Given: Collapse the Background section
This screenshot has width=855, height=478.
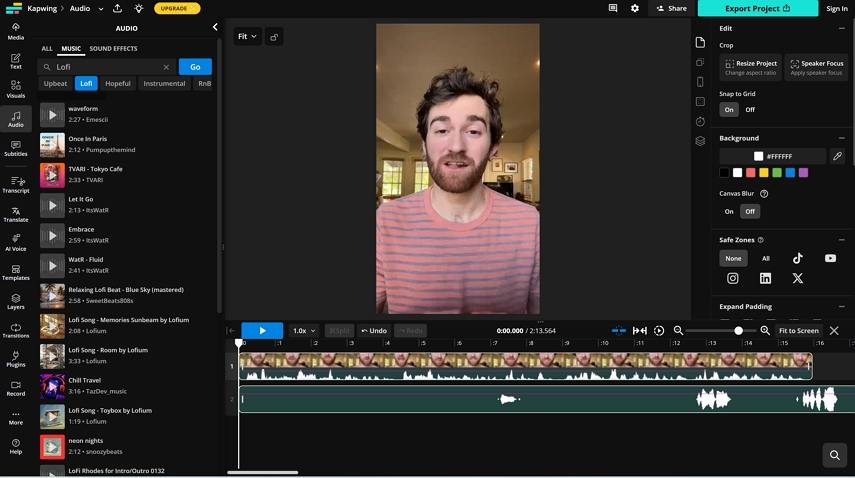Looking at the screenshot, I should pyautogui.click(x=841, y=138).
